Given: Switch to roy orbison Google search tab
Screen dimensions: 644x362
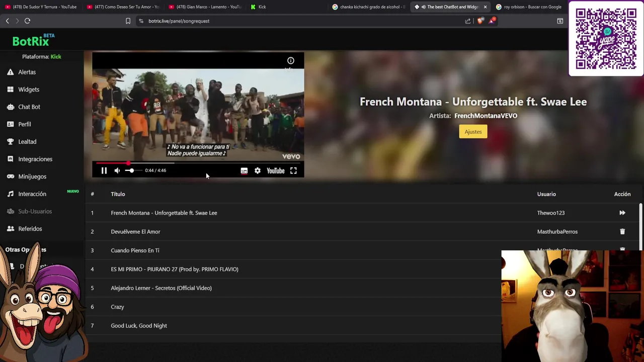Looking at the screenshot, I should 529,7.
